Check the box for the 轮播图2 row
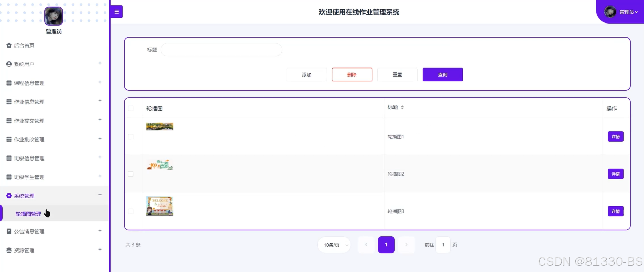This screenshot has height=272, width=644. [x=131, y=174]
